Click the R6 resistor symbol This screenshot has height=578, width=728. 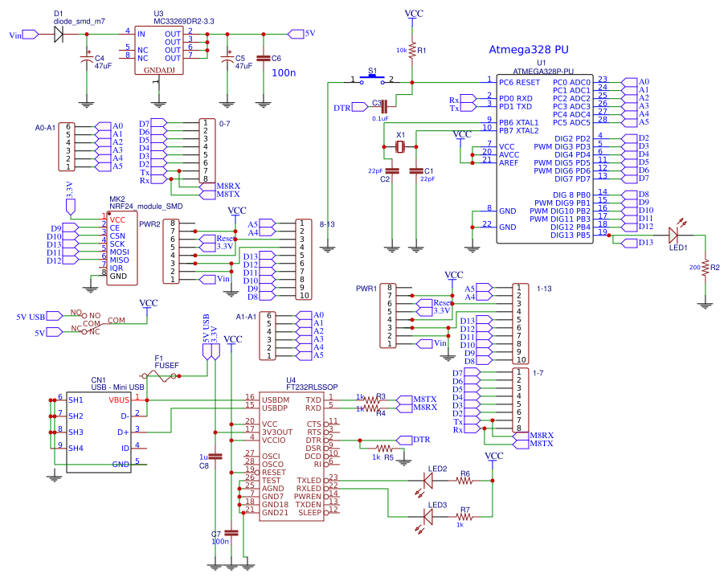pos(464,481)
